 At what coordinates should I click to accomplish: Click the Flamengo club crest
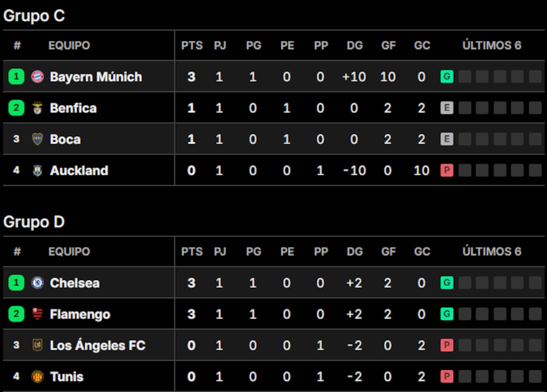pyautogui.click(x=37, y=314)
